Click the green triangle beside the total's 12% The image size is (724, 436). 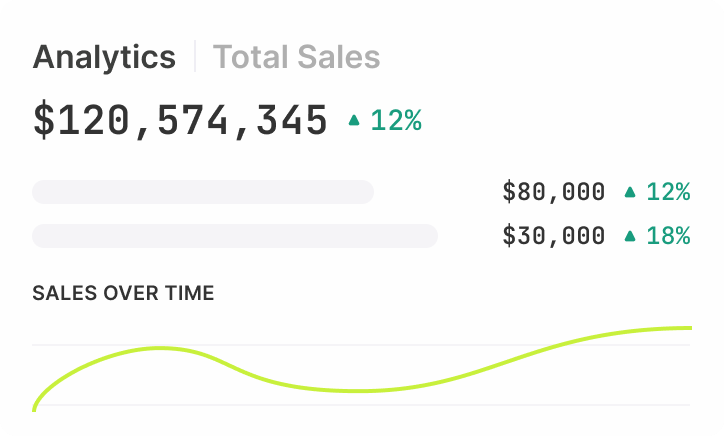tap(353, 120)
